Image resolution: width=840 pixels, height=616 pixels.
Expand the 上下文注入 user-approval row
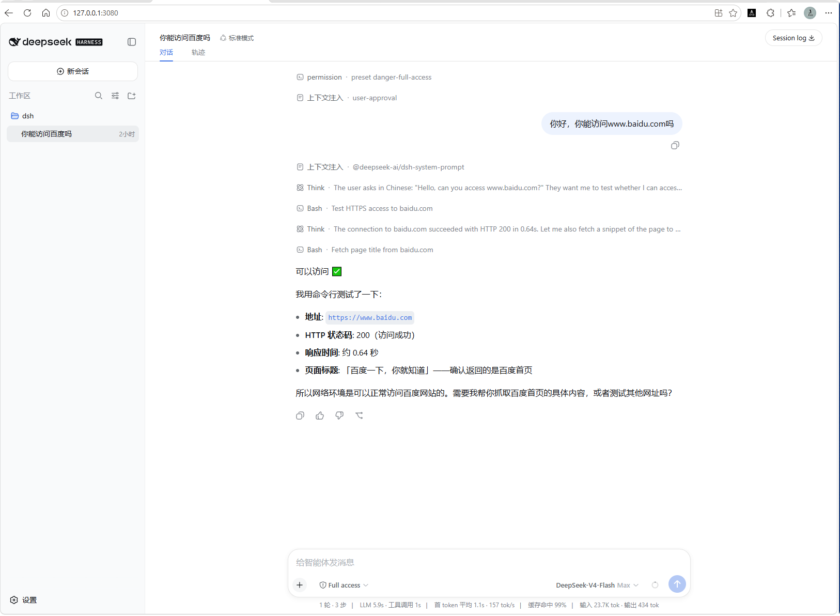point(347,98)
